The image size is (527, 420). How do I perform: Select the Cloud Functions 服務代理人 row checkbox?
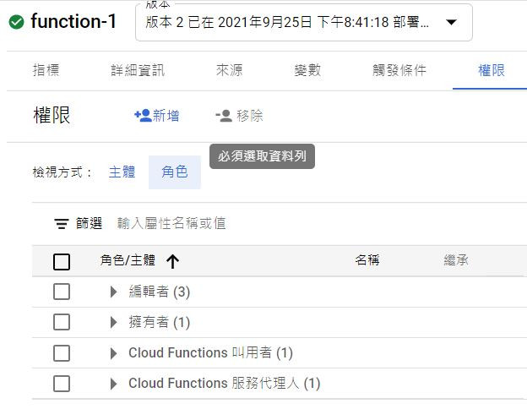click(x=62, y=383)
